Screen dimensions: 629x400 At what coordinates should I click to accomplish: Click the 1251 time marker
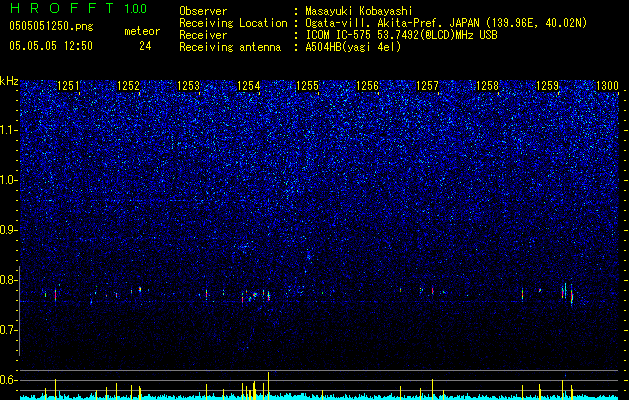tap(69, 86)
